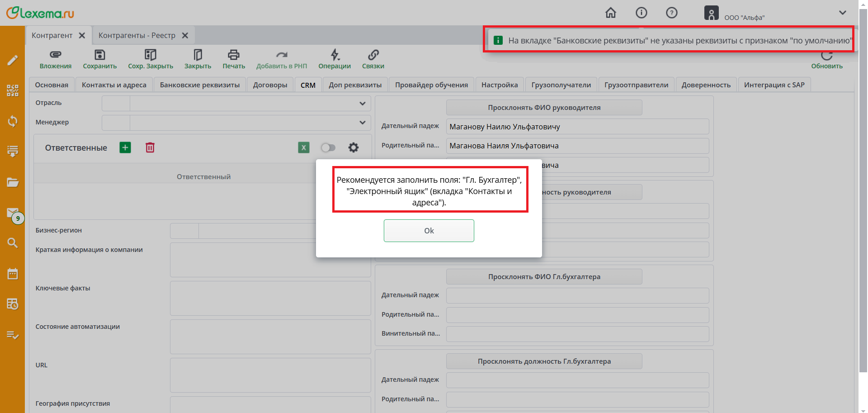Viewport: 868px width, 413px height.
Task: Click the Ключевые факты text field
Action: coord(270,298)
